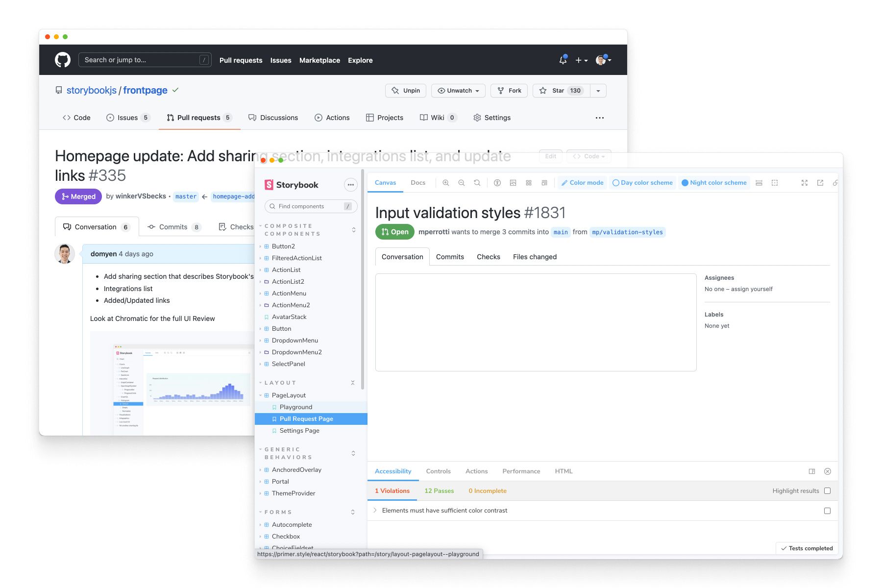Open the user avatar menu on GitHub
The width and height of the screenshot is (882, 588).
[x=604, y=60]
